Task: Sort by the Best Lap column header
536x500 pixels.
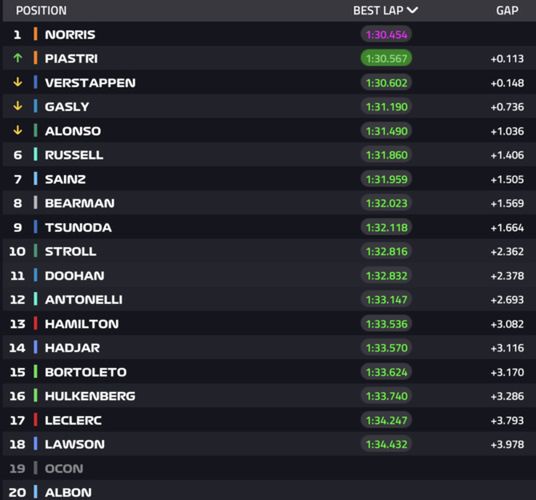Action: (x=378, y=11)
